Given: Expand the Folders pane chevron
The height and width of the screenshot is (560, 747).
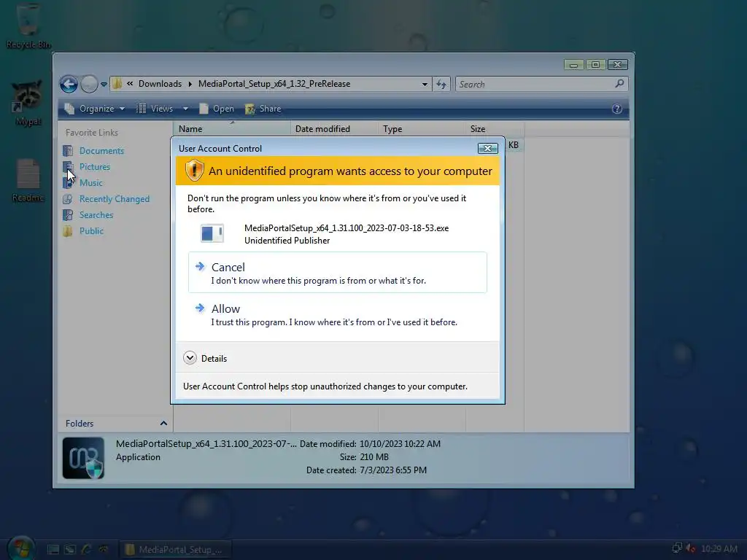Looking at the screenshot, I should click(163, 424).
